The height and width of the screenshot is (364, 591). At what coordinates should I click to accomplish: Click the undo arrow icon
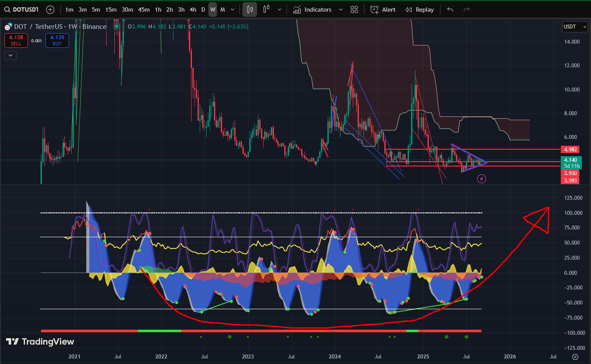click(x=450, y=9)
